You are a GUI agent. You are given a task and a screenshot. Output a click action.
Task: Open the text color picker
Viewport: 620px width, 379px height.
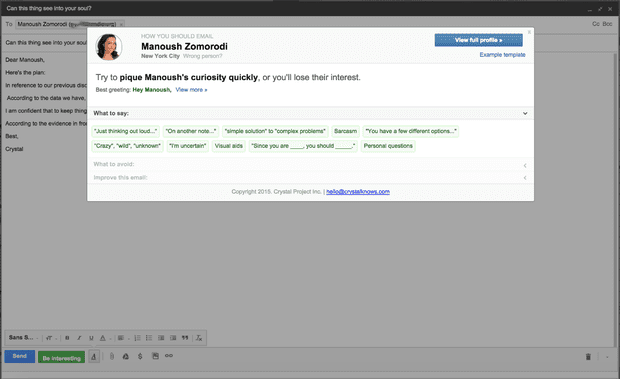pyautogui.click(x=104, y=338)
